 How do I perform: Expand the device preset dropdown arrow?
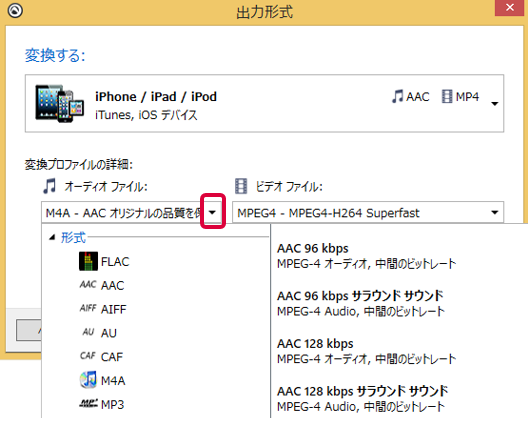tap(494, 103)
